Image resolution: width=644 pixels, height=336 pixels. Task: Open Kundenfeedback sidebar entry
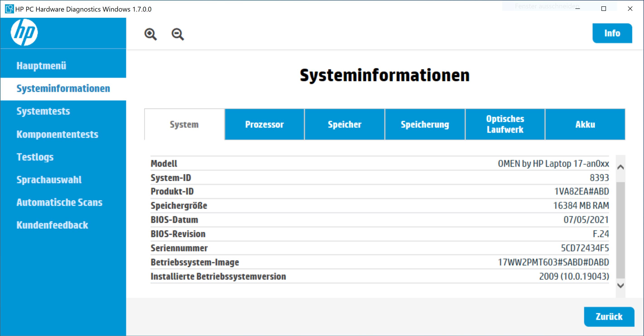(x=52, y=225)
